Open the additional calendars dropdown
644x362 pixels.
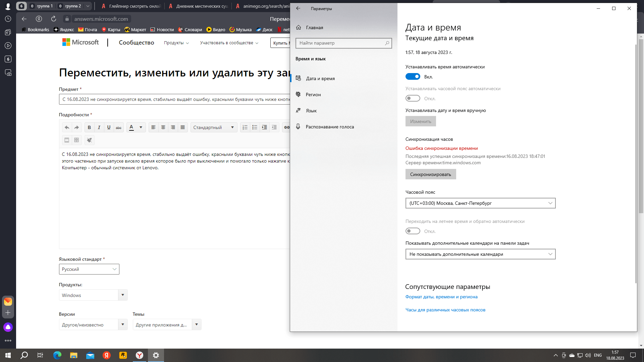point(480,254)
